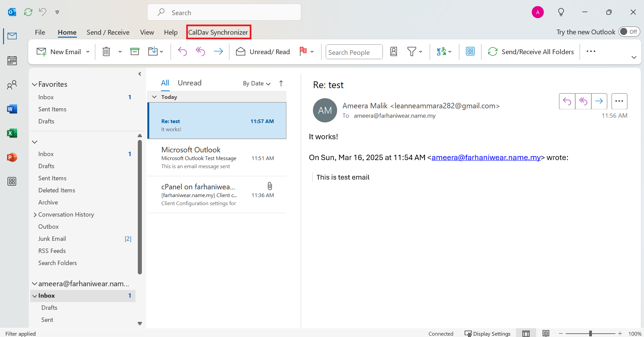The height and width of the screenshot is (337, 644).
Task: Click Send/Receive All Folders button
Action: [531, 52]
